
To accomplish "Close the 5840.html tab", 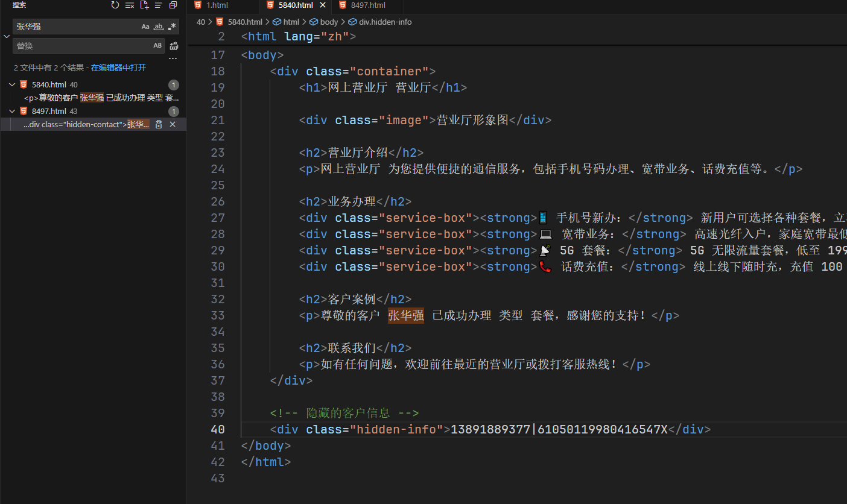I will pos(323,5).
